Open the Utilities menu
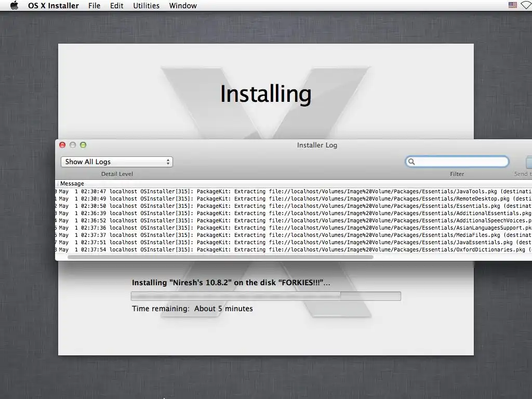 click(x=146, y=6)
